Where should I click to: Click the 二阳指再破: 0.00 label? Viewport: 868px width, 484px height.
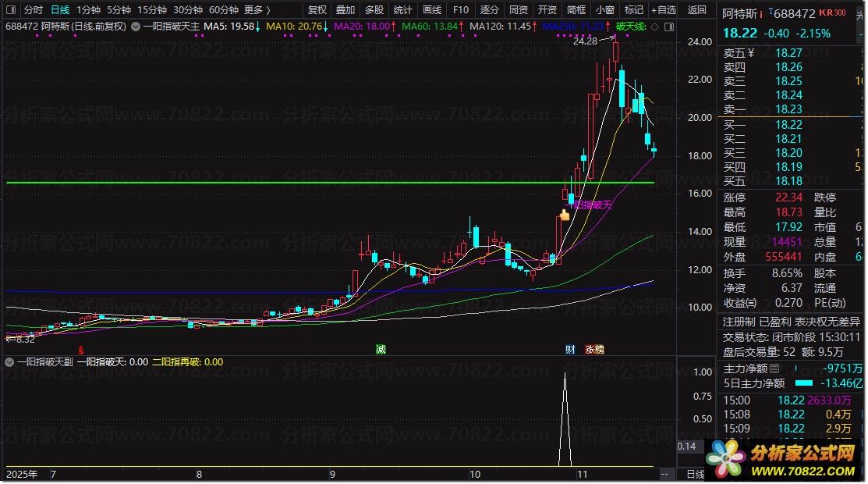(188, 362)
